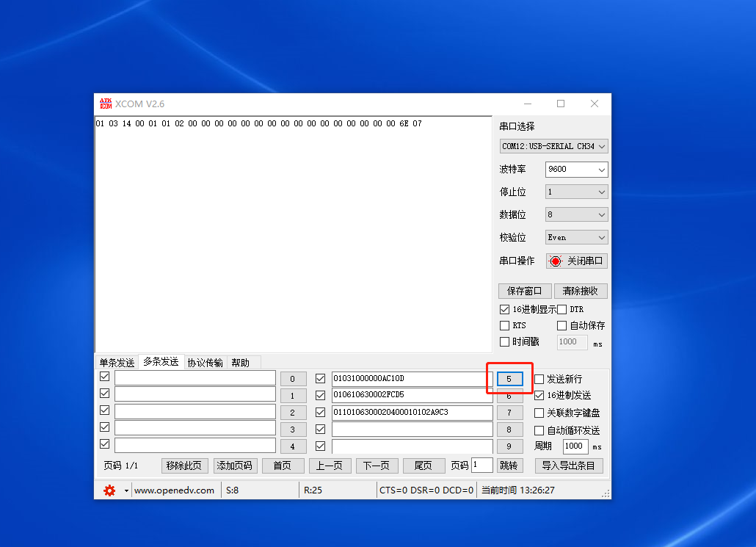Click the red serial port status indicator
The width and height of the screenshot is (756, 547).
(x=556, y=261)
